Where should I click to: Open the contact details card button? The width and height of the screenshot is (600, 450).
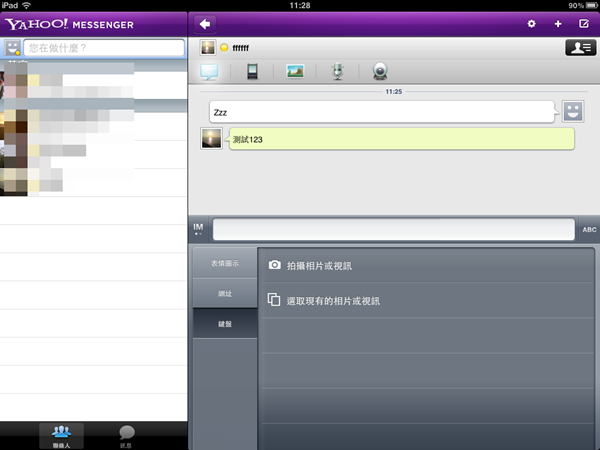click(580, 47)
